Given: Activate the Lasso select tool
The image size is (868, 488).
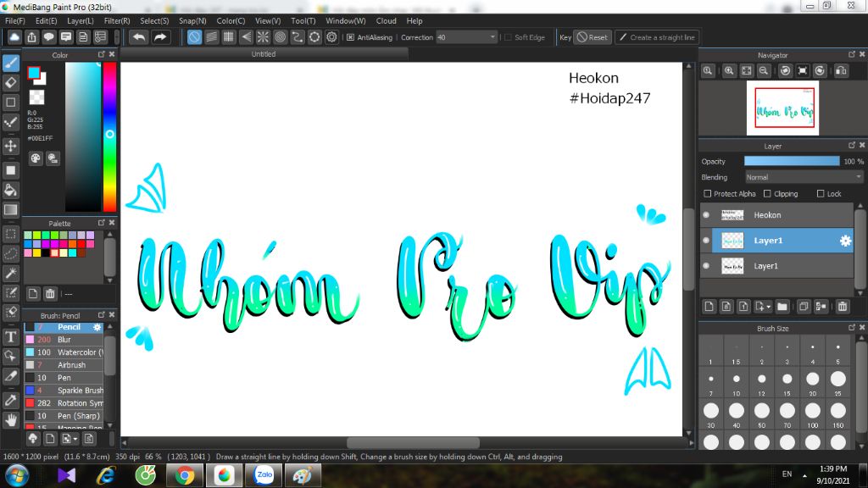Looking at the screenshot, I should point(11,254).
